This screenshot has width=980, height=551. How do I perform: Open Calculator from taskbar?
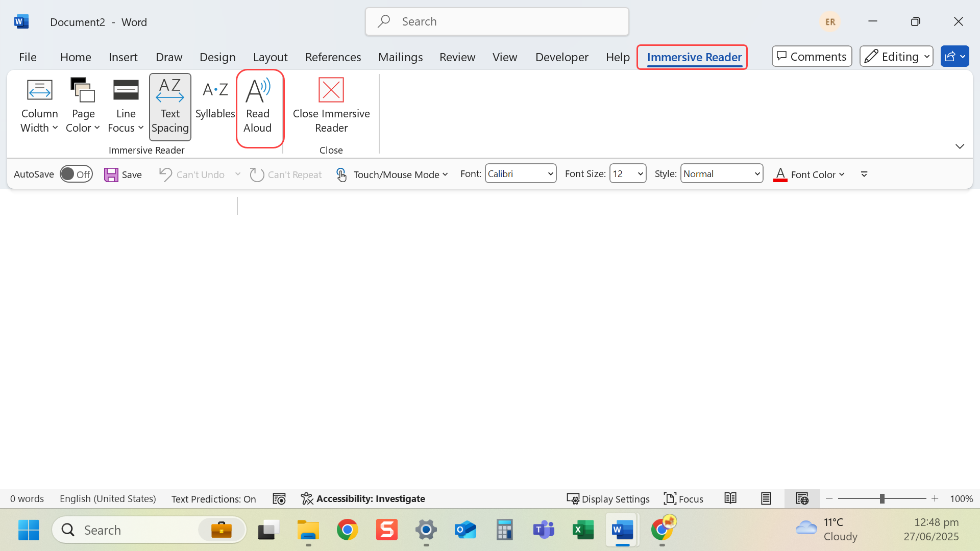tap(504, 530)
